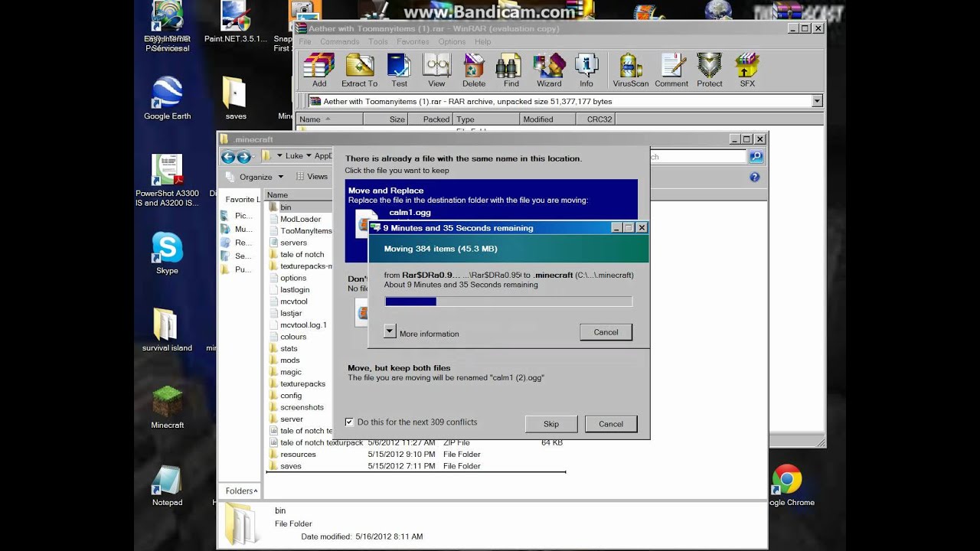The height and width of the screenshot is (551, 980).
Task: Click the search magnifier in .minecraft window
Action: (x=756, y=156)
